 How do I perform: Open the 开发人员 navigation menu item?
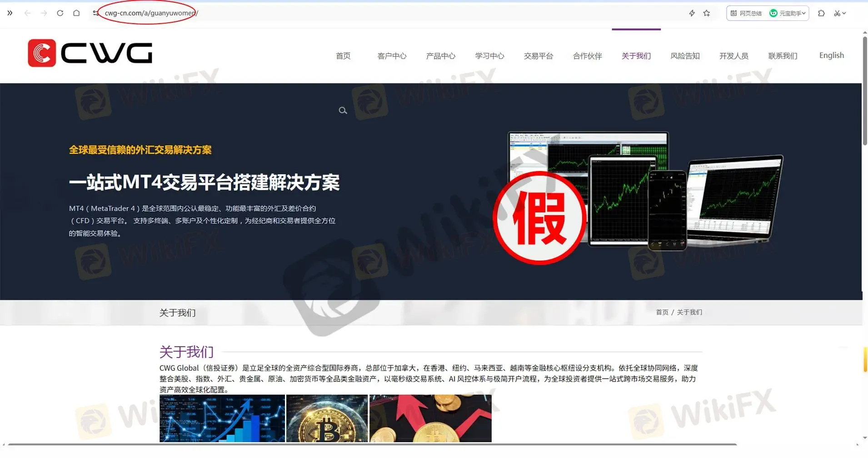coord(734,56)
